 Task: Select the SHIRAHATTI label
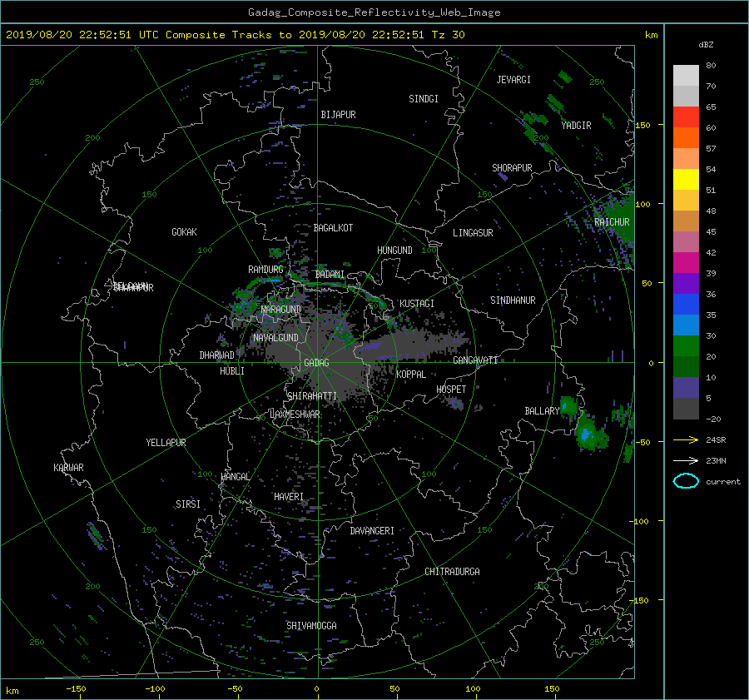(312, 395)
